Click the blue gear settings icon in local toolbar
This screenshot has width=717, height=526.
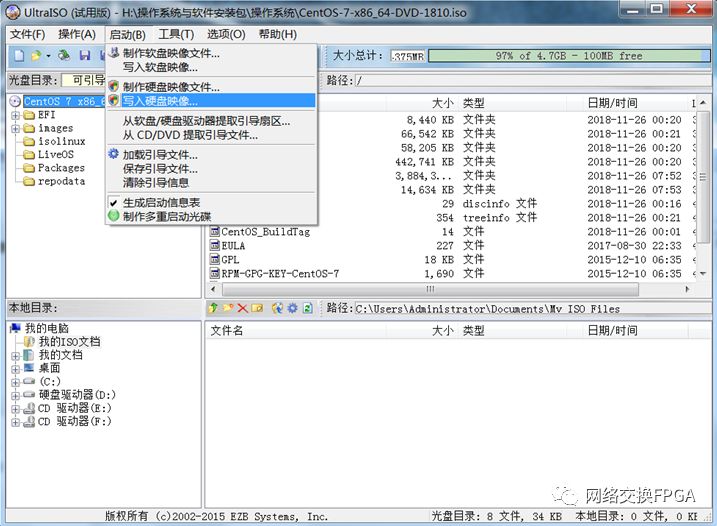(292, 308)
